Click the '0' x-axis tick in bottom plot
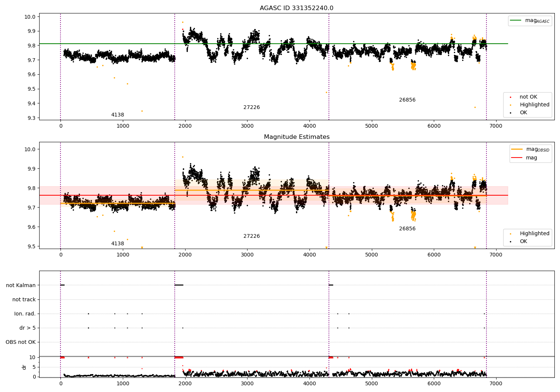 [x=60, y=383]
